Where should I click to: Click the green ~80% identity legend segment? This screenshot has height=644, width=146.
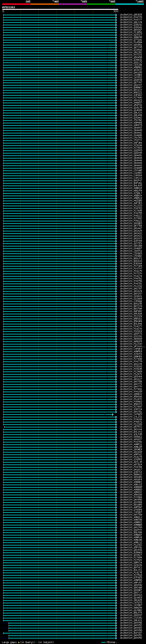[x=101, y=4]
